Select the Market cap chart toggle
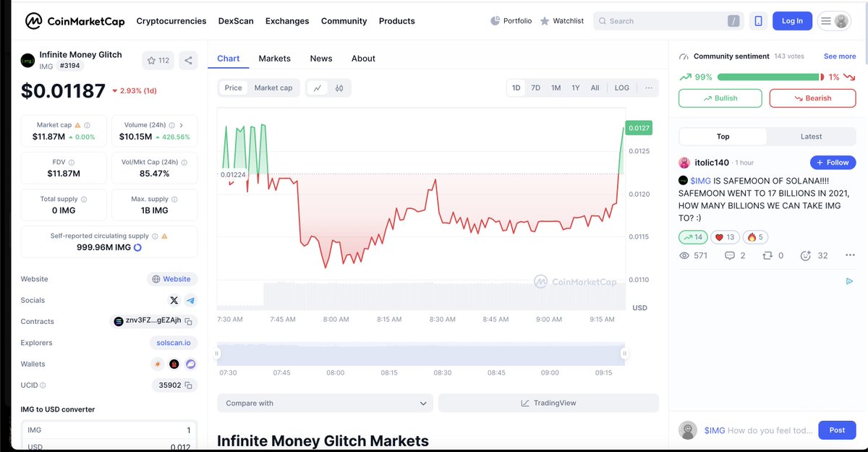Image resolution: width=868 pixels, height=452 pixels. pyautogui.click(x=273, y=88)
